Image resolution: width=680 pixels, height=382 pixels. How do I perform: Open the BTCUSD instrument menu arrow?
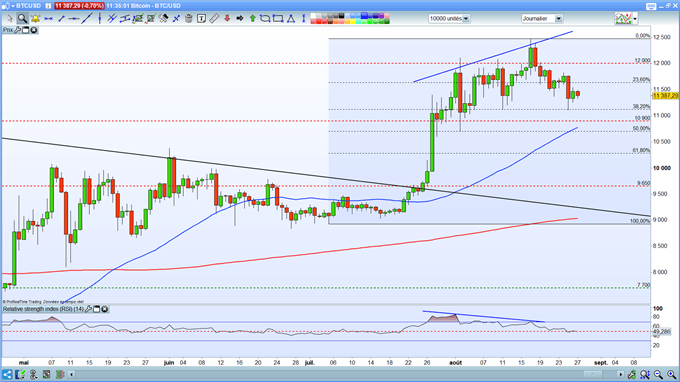click(13, 6)
